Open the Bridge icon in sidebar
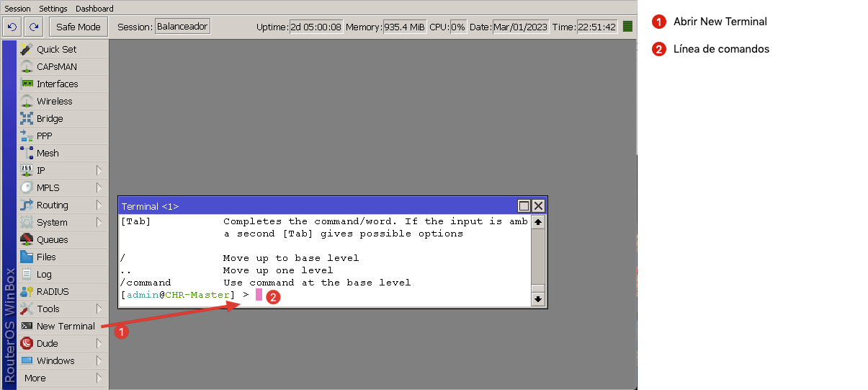Image resolution: width=868 pixels, height=390 pixels. pos(27,118)
